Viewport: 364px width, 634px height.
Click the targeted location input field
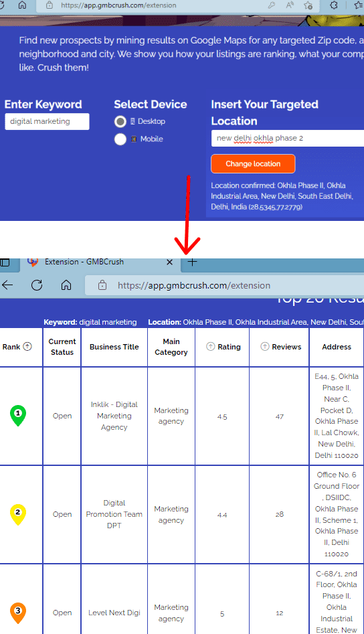(287, 139)
